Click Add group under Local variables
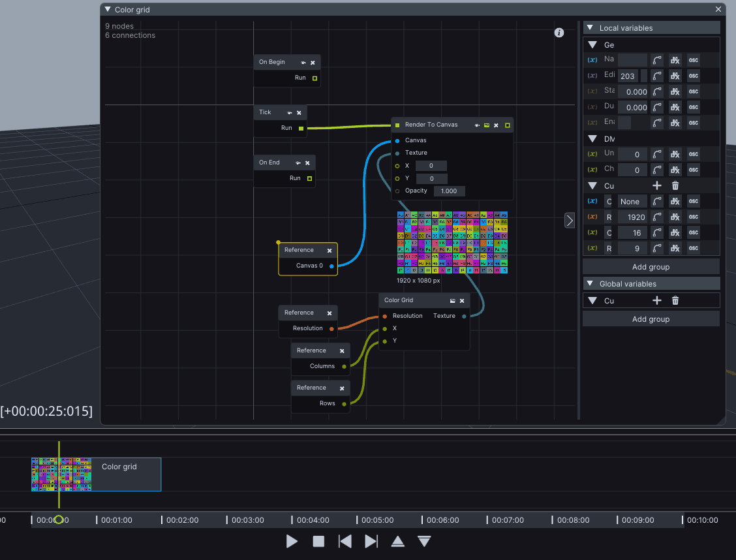Viewport: 736px width, 560px height. 651,267
